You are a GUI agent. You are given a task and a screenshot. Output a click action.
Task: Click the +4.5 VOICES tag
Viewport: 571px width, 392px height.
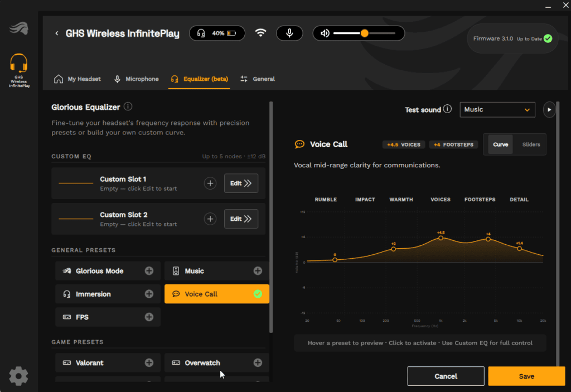click(x=404, y=144)
